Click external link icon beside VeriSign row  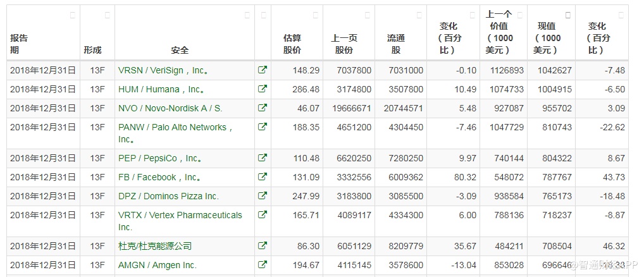click(263, 70)
